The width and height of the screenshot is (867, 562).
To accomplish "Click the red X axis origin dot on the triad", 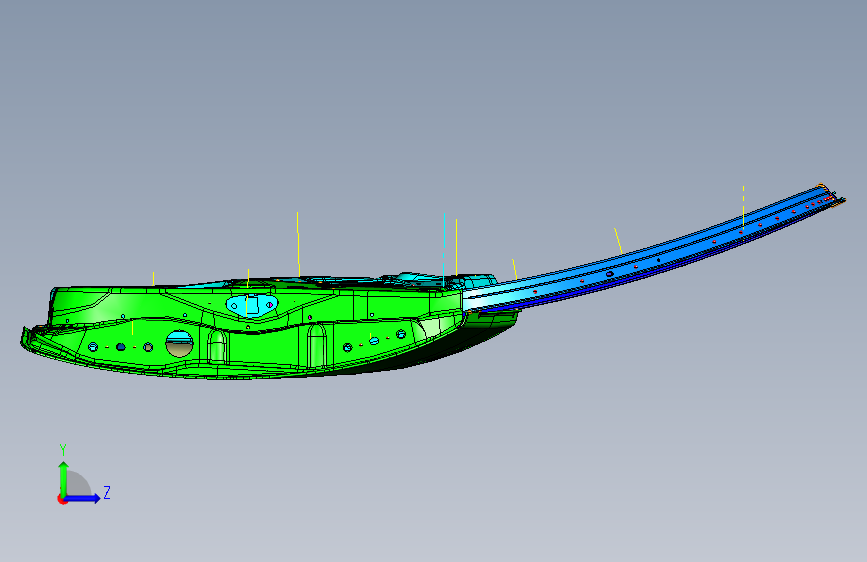I will 61,499.
